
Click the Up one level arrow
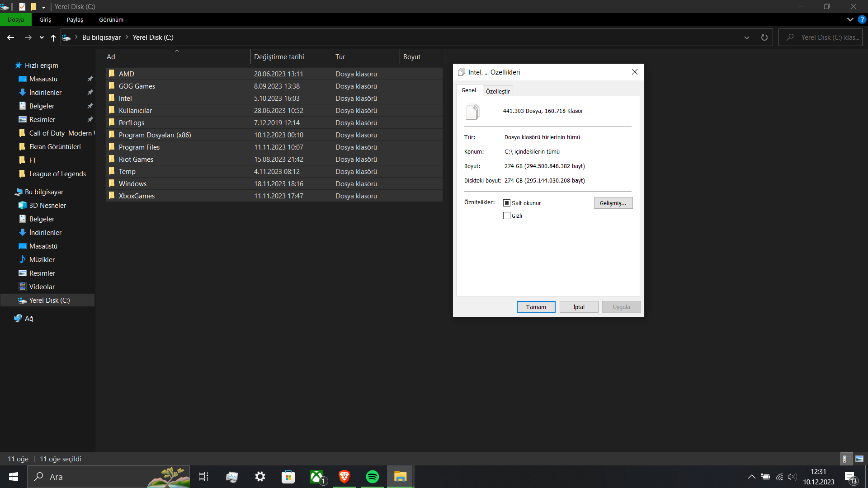53,38
